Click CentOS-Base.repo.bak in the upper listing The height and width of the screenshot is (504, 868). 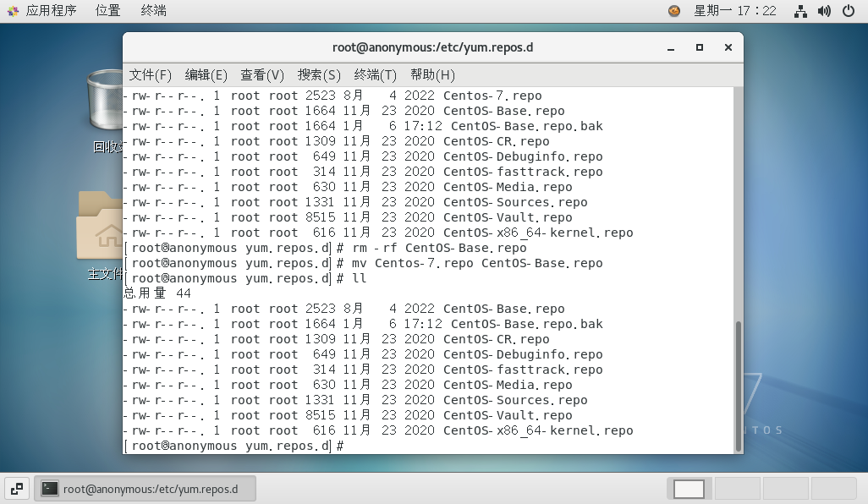(527, 126)
